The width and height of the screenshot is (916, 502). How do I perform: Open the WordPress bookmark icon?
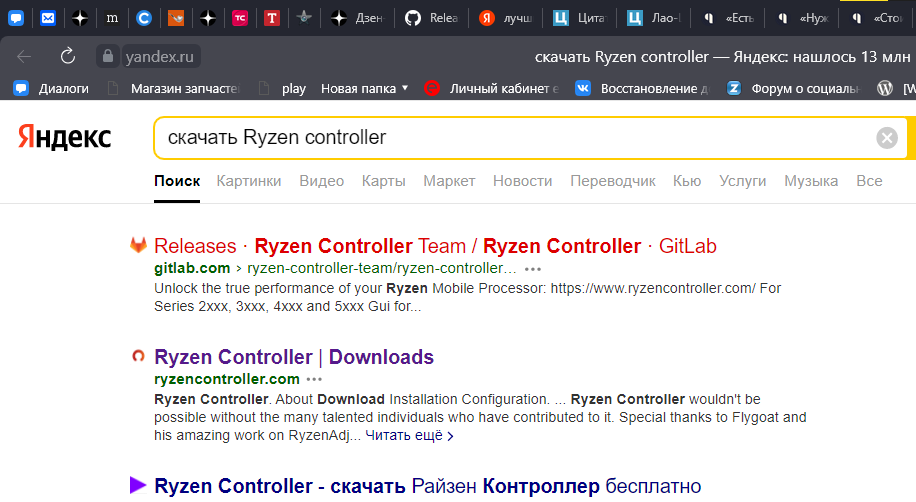885,88
